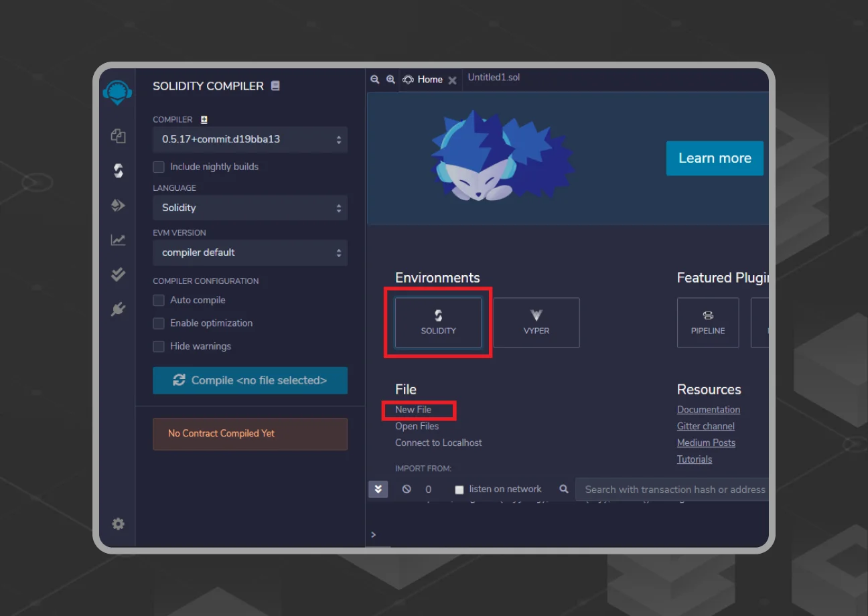The width and height of the screenshot is (868, 616).
Task: Toggle the listen on network checkbox
Action: click(x=459, y=489)
